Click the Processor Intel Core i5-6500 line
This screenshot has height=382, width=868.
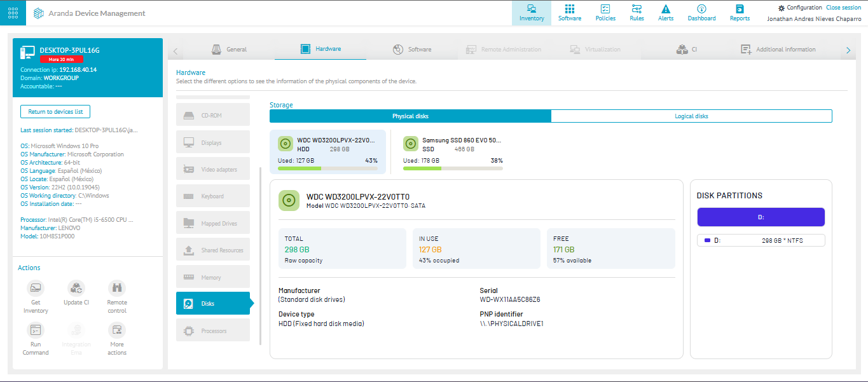pyautogui.click(x=76, y=220)
